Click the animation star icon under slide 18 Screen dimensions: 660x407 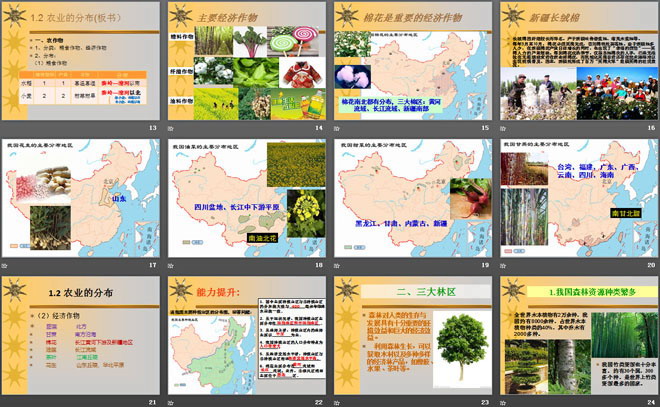click(170, 266)
